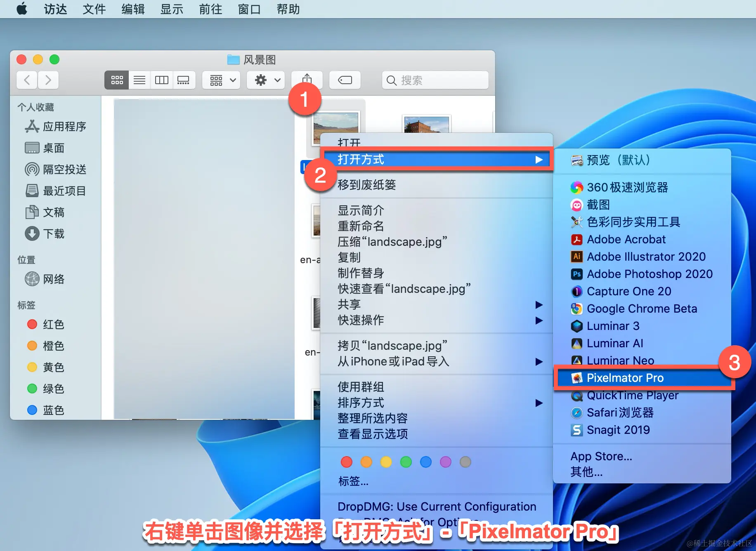Open 隔空投送 in the sidebar
This screenshot has height=551, width=756.
tap(56, 170)
